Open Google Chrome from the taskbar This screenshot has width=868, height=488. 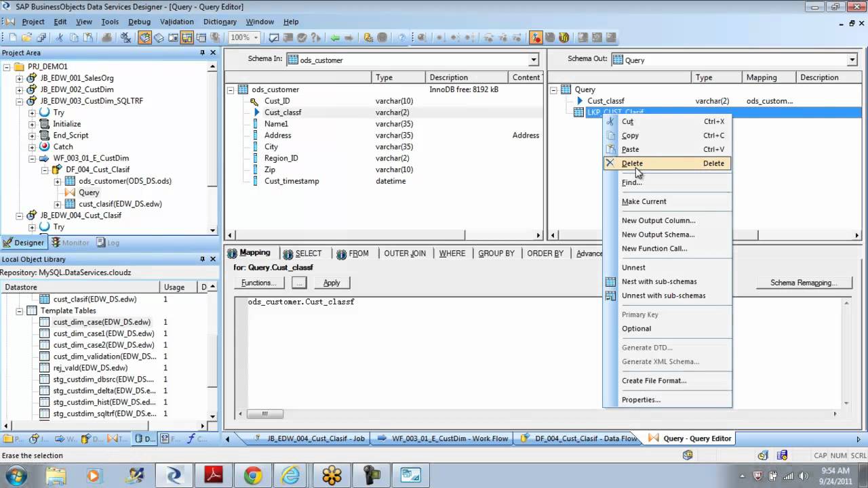click(x=253, y=476)
